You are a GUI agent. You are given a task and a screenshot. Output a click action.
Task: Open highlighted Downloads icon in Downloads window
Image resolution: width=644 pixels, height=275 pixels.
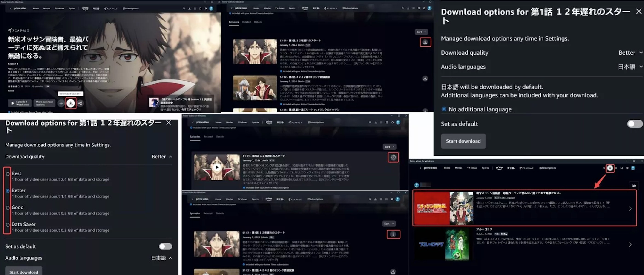[x=610, y=168]
